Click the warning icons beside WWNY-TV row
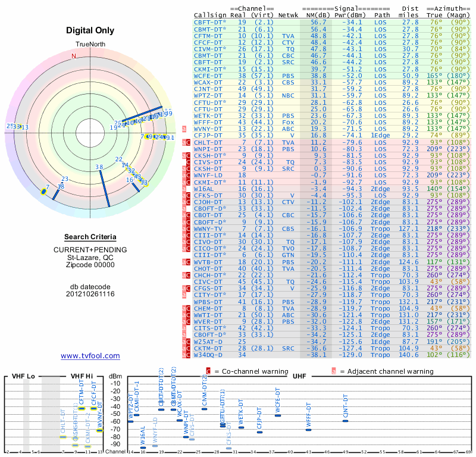The width and height of the screenshot is (476, 457). point(186,228)
